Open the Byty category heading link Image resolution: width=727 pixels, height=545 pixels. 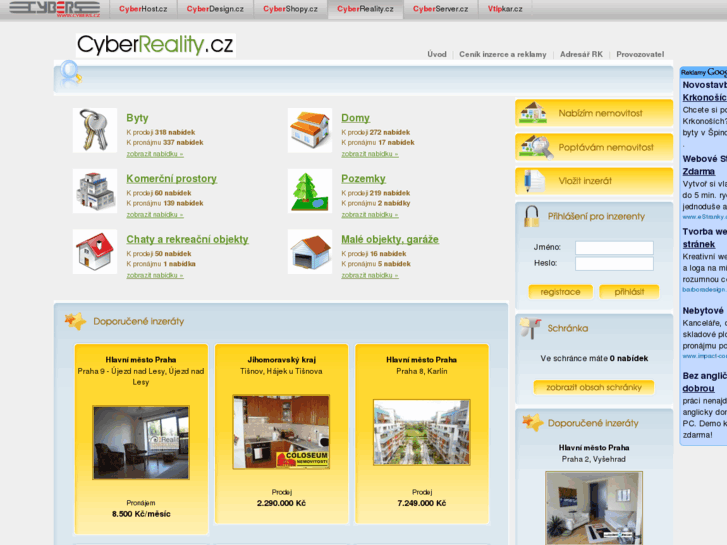click(x=137, y=118)
